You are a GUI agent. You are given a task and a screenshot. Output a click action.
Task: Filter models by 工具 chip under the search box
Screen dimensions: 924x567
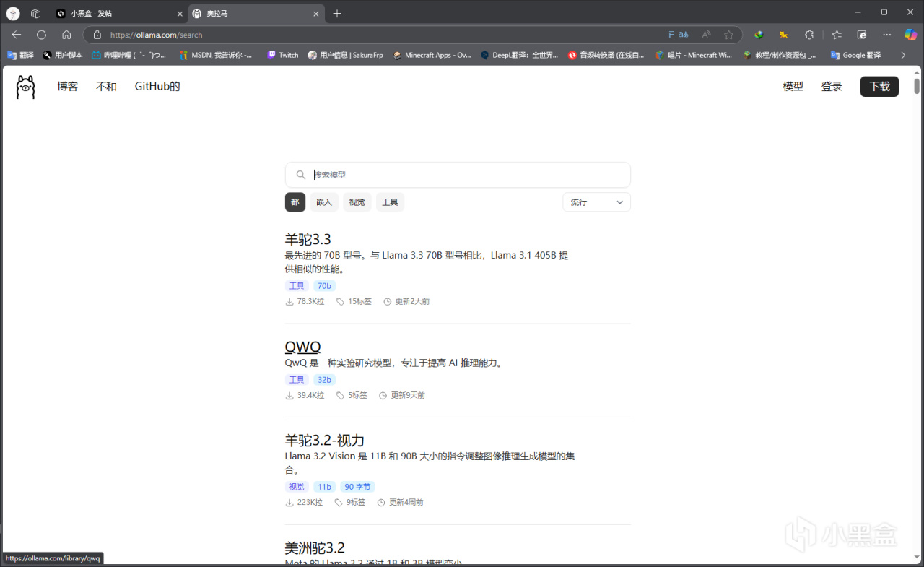(x=390, y=202)
